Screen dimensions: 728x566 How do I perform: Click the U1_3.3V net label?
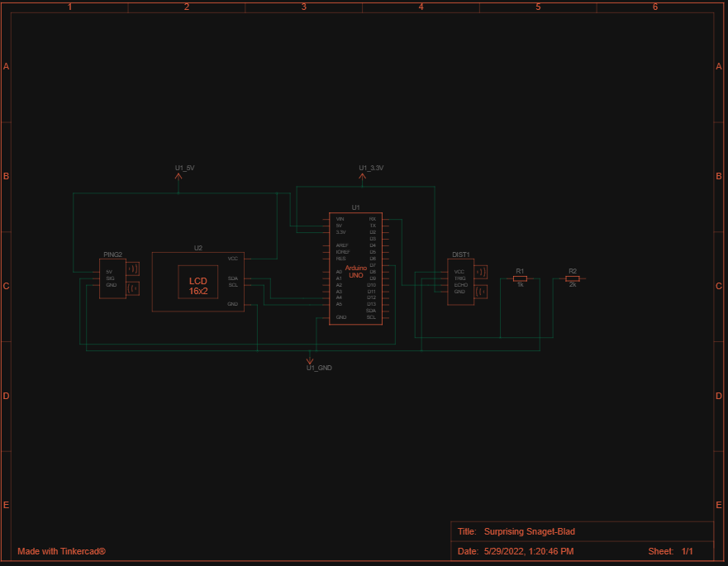[371, 168]
